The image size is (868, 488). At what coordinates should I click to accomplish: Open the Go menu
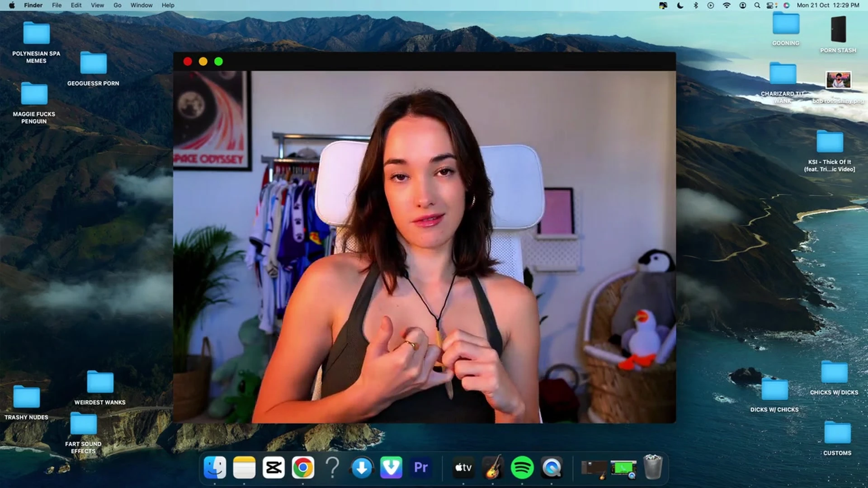pyautogui.click(x=117, y=5)
